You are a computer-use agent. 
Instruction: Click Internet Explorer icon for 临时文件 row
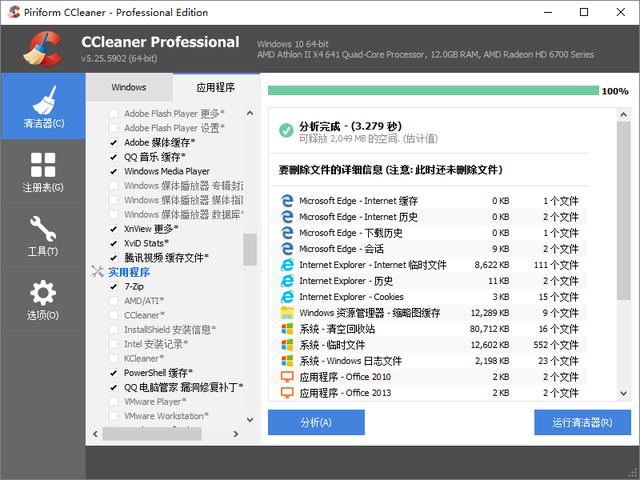coord(287,265)
